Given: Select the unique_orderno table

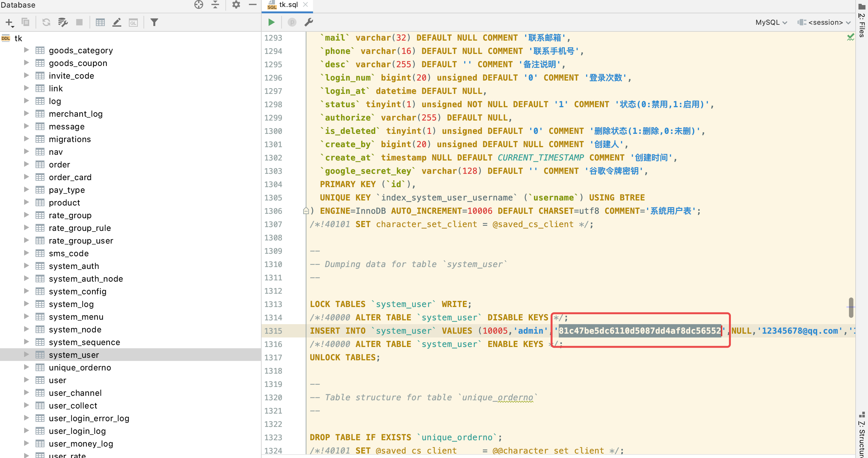Looking at the screenshot, I should click(80, 368).
